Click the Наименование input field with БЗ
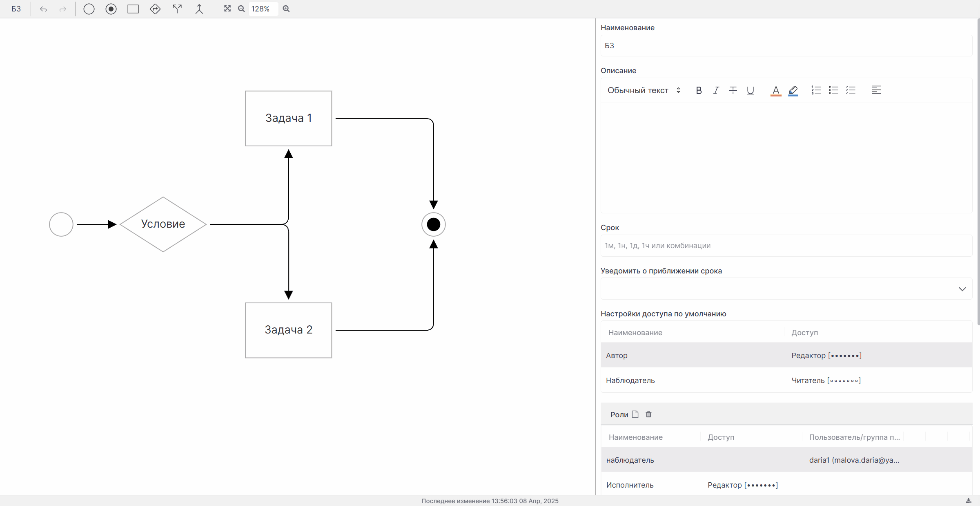Viewport: 980px width, 506px height. click(786, 46)
